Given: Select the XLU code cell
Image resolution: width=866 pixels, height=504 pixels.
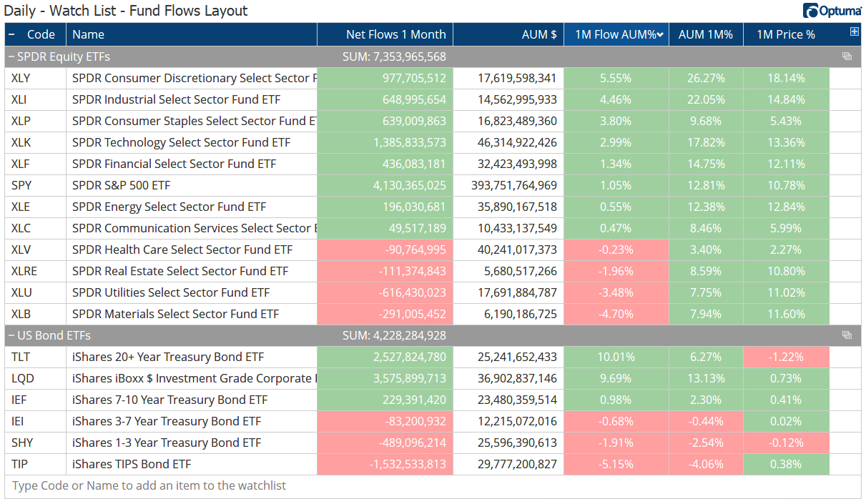Looking at the screenshot, I should [x=36, y=292].
